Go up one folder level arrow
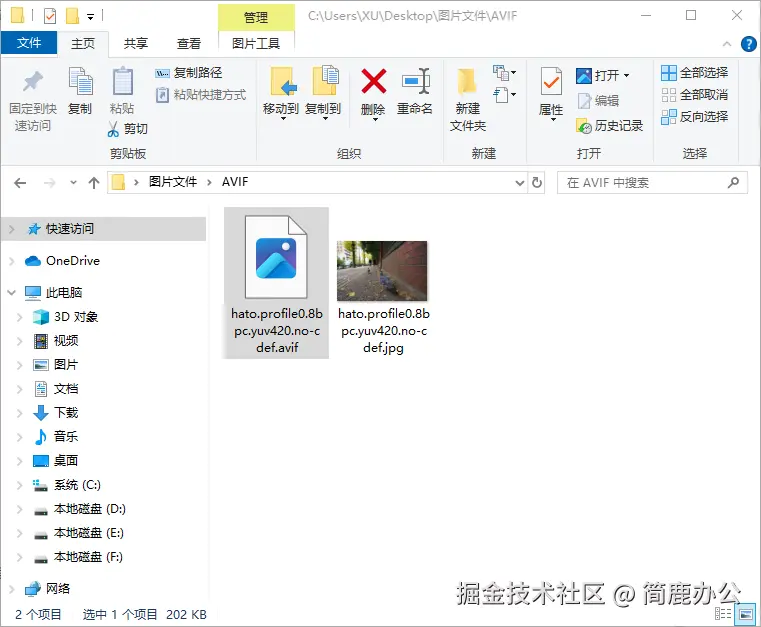 click(94, 183)
